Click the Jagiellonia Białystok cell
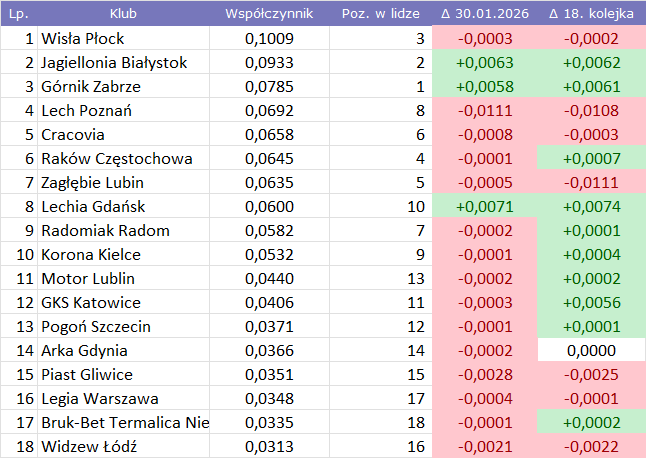 click(124, 63)
